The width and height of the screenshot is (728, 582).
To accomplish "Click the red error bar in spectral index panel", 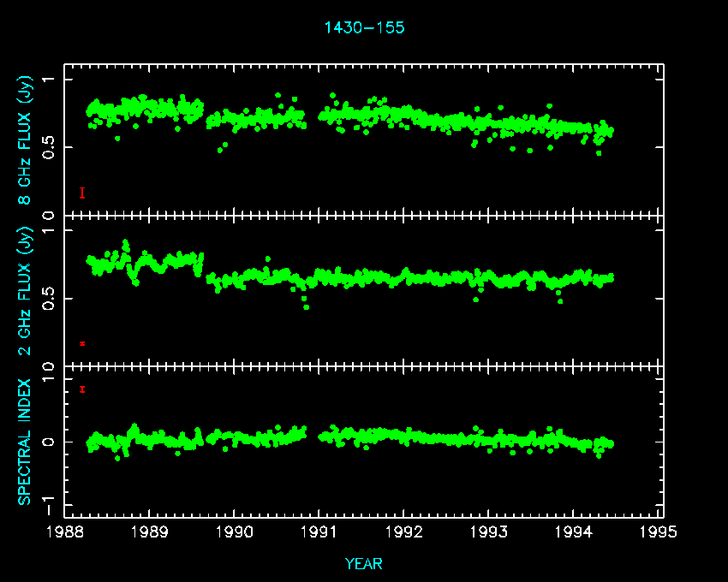I will 82,389.
